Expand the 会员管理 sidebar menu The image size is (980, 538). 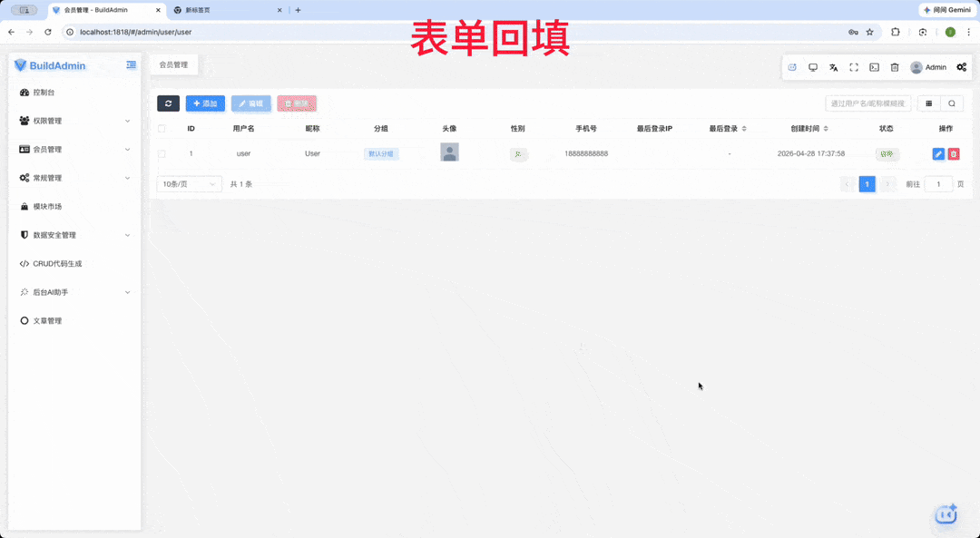click(x=73, y=150)
